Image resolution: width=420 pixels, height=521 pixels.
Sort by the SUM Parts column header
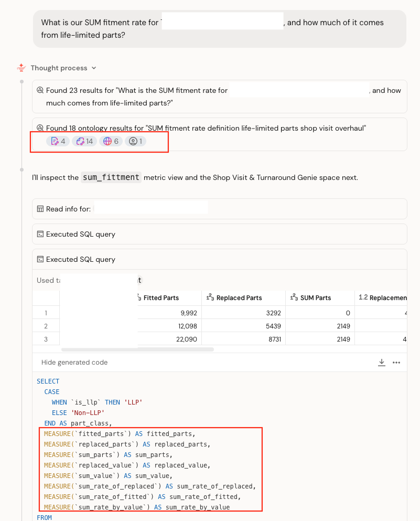coord(320,297)
